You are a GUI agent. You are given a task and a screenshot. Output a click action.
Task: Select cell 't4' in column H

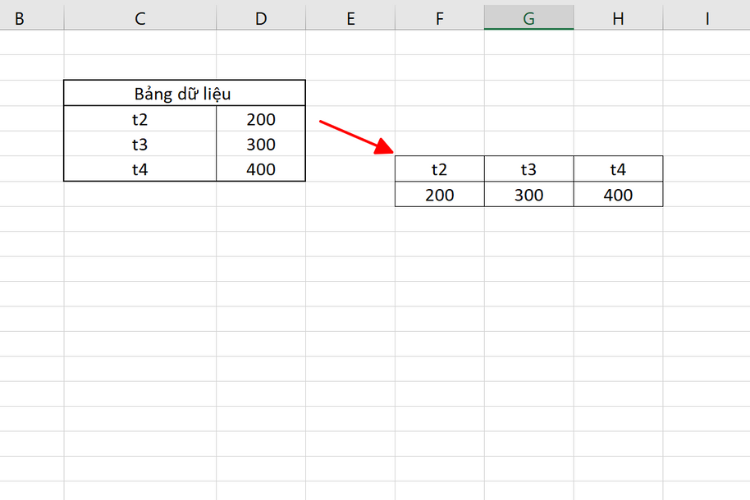(618, 169)
